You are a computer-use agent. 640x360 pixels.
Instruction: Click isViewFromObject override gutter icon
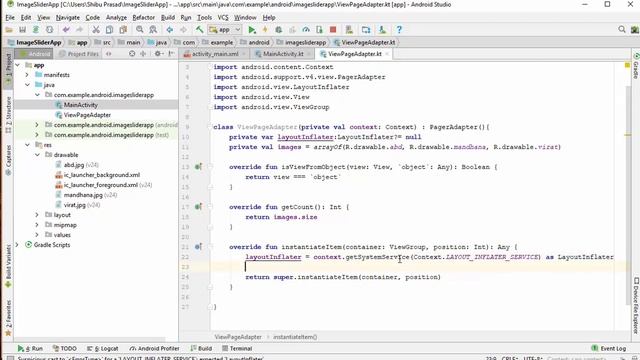pos(198,167)
